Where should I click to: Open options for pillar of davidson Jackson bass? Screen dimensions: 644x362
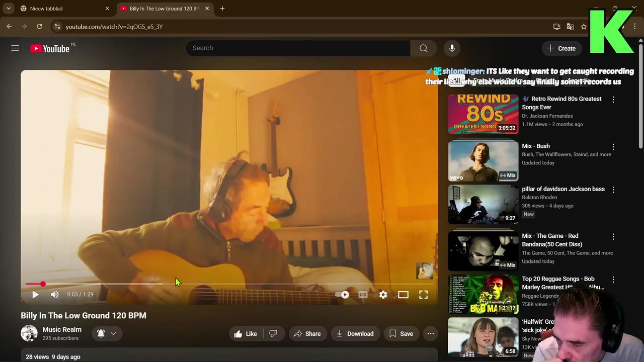pyautogui.click(x=613, y=190)
